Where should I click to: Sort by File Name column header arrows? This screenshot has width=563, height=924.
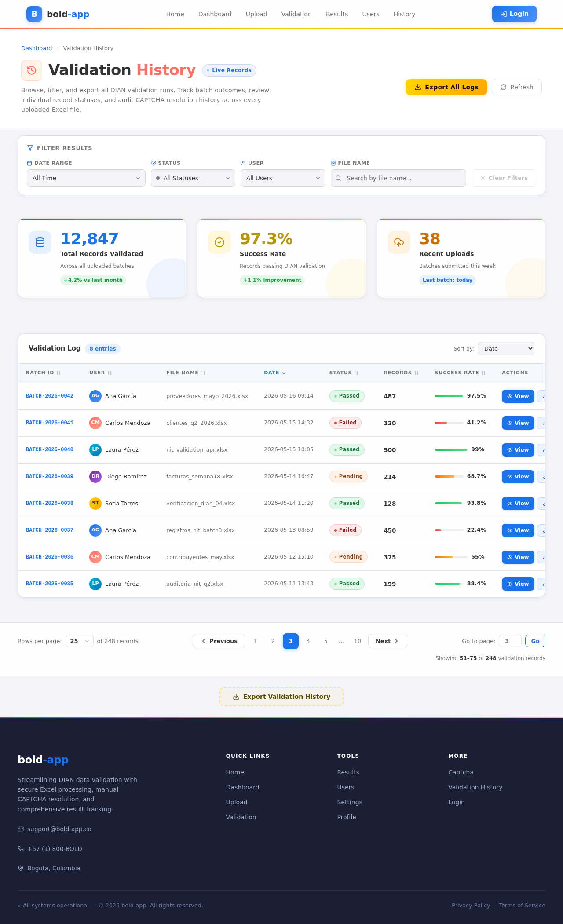pos(203,373)
